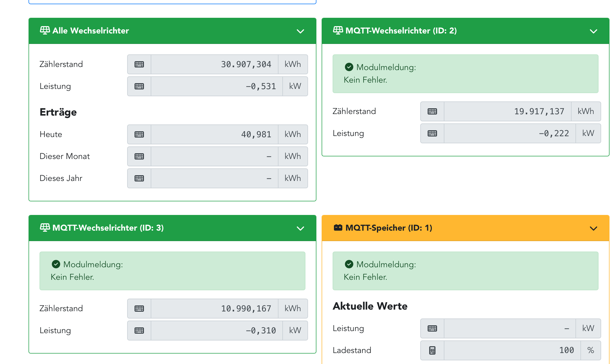Collapse the MQTT-Wechselrichter (ID: 2) card
The height and width of the screenshot is (364, 615).
pyautogui.click(x=593, y=31)
